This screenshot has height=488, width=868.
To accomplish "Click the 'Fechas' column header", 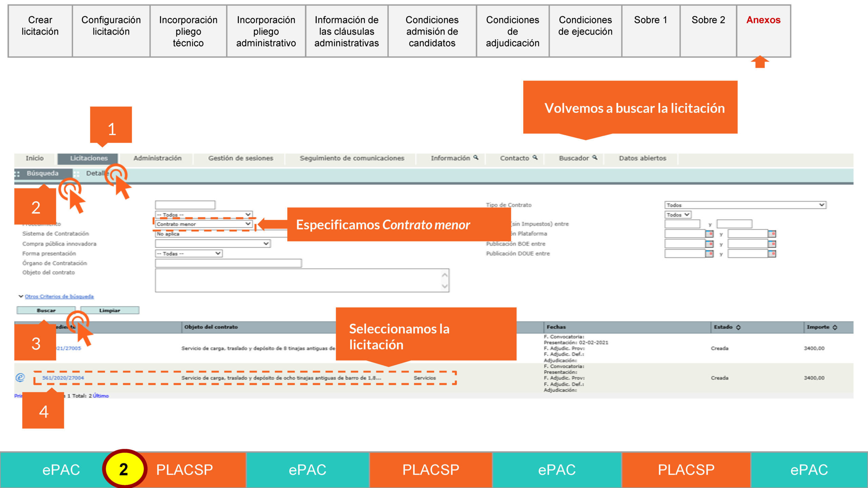I will 556,327.
